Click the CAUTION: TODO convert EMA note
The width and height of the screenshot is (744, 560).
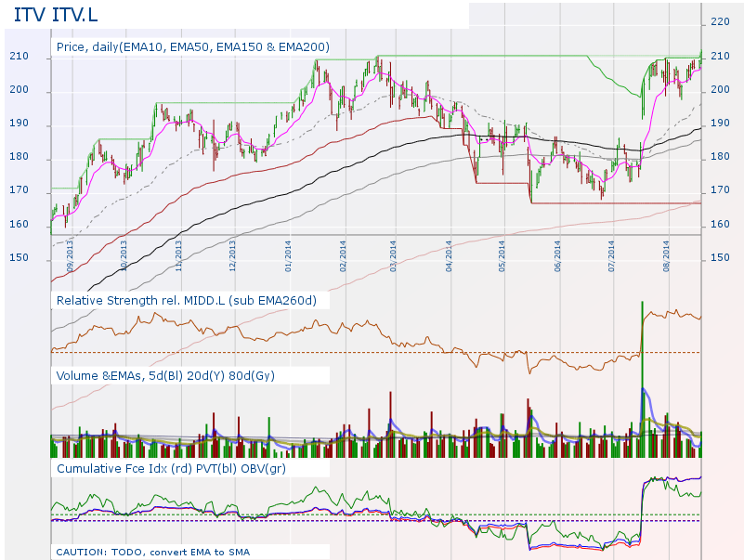[x=152, y=552]
